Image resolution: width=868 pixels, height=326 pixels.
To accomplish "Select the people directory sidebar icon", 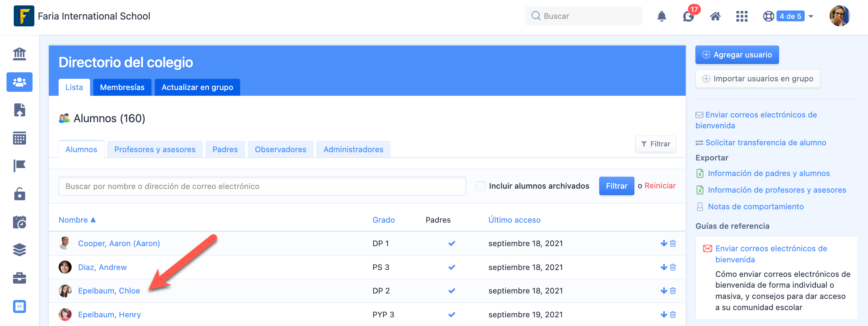I will 20,82.
